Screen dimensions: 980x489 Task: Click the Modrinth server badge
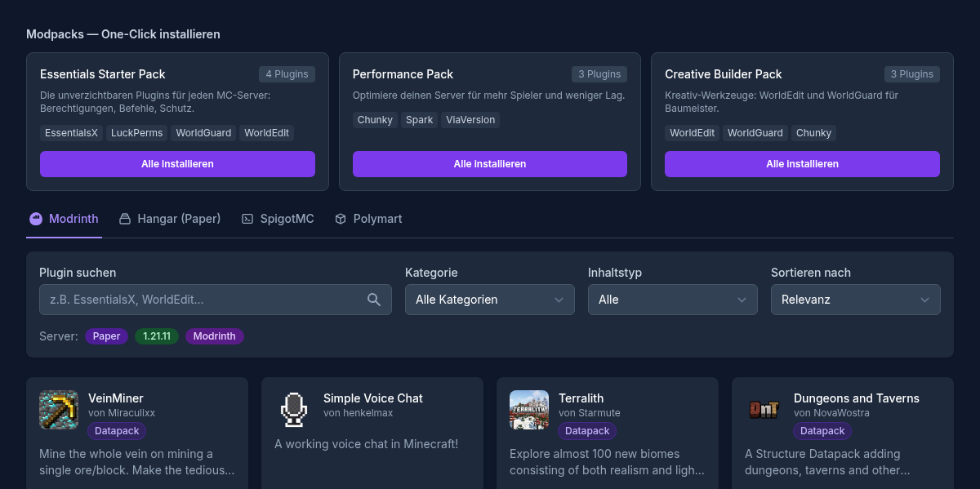pos(215,336)
